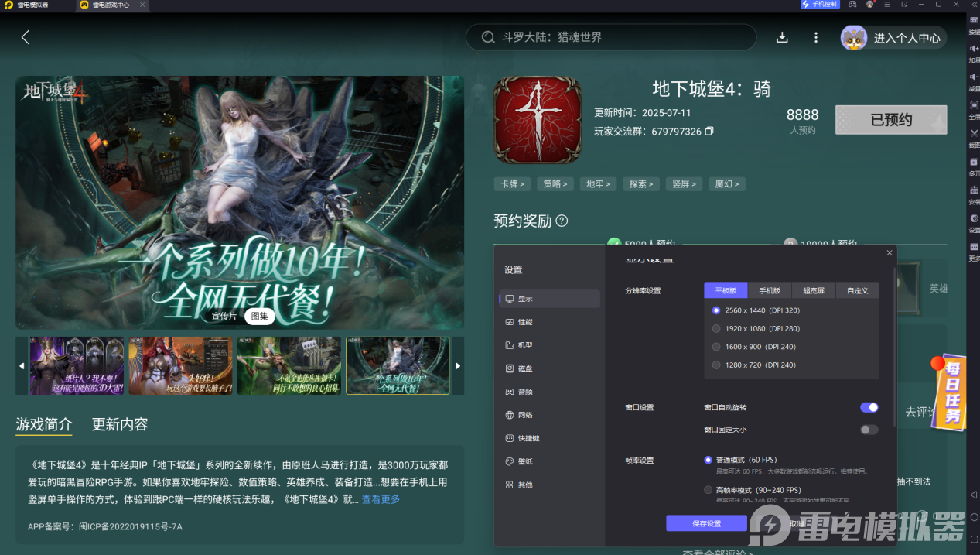Click 进入个人中心
The width and height of the screenshot is (980, 555).
click(x=907, y=38)
